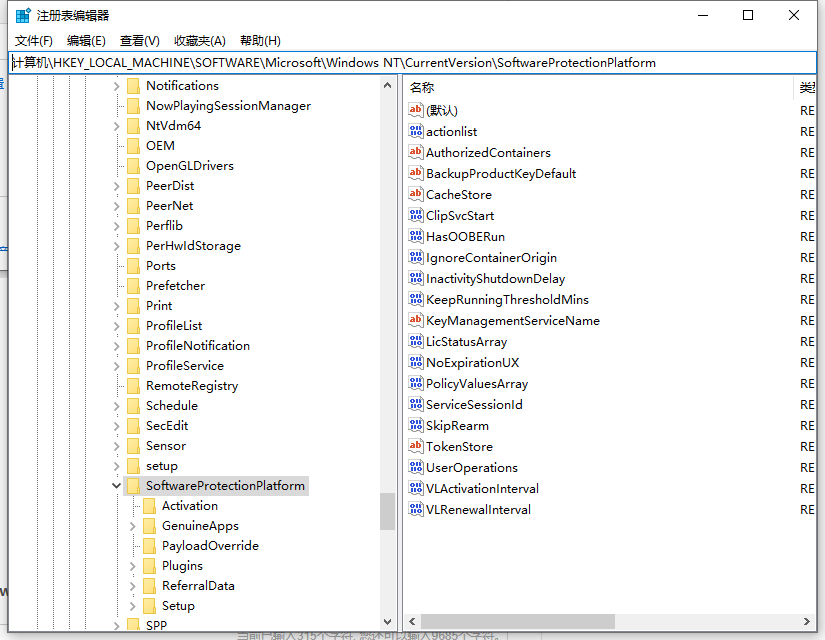Click the string icon beside BackupProductKeyDefault
The image size is (825, 640).
click(416, 173)
